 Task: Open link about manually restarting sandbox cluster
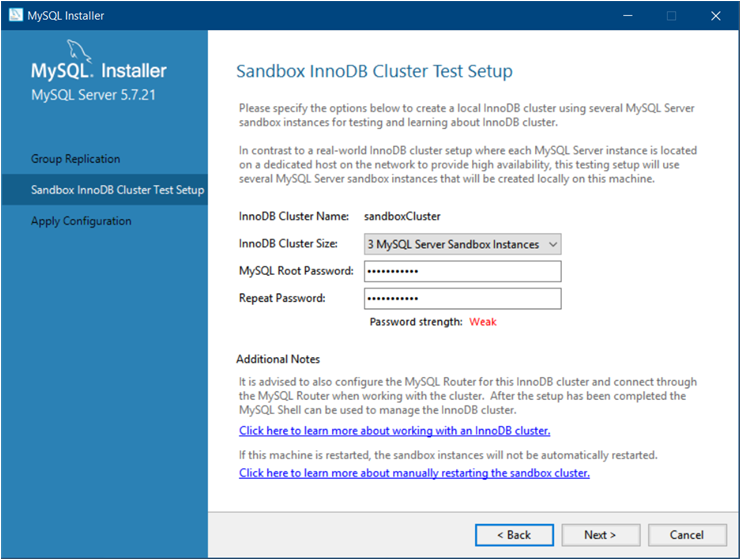click(414, 473)
